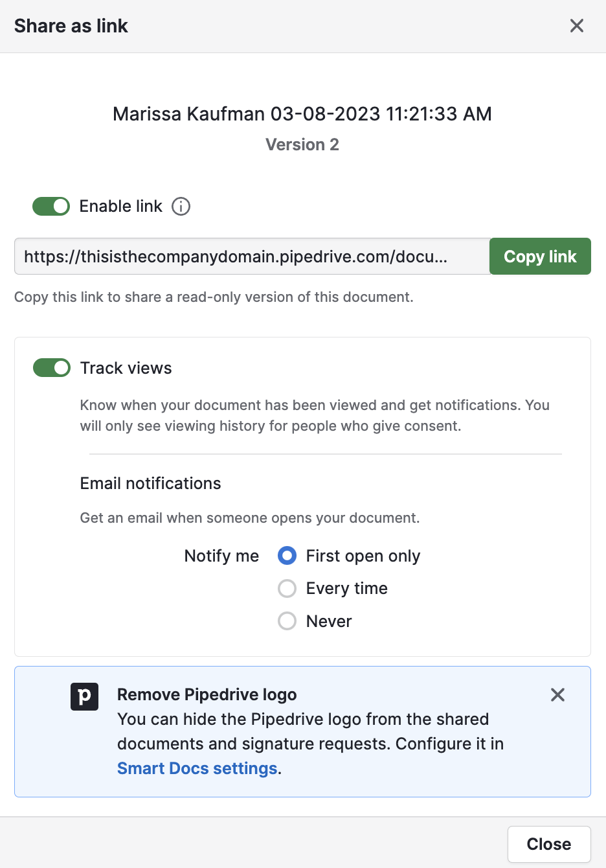Select Never for email notifications
The width and height of the screenshot is (606, 868).
tap(287, 621)
